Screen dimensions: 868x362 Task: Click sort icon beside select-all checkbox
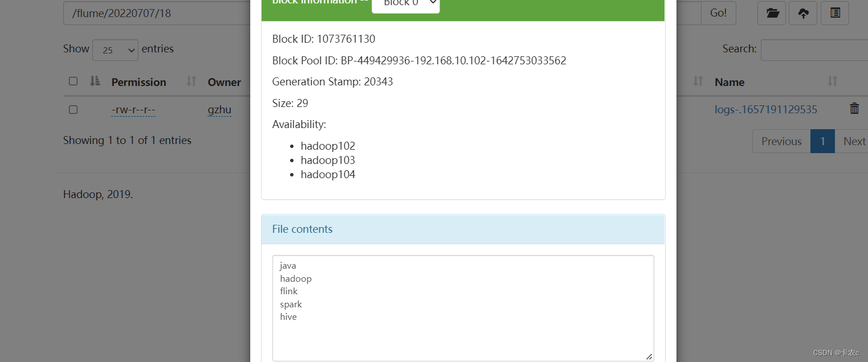(x=95, y=81)
